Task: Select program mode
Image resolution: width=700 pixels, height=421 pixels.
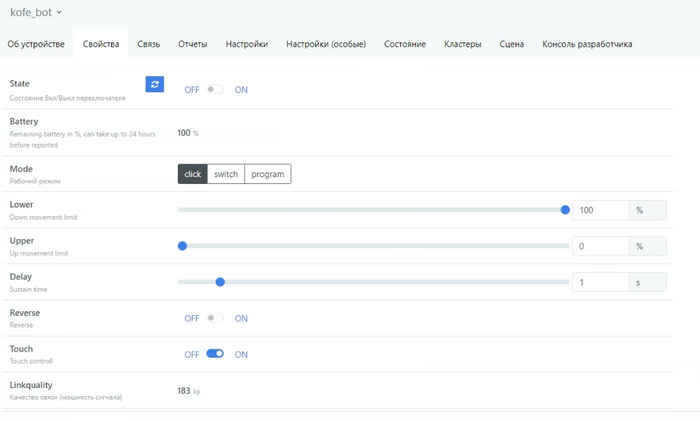Action: 268,174
